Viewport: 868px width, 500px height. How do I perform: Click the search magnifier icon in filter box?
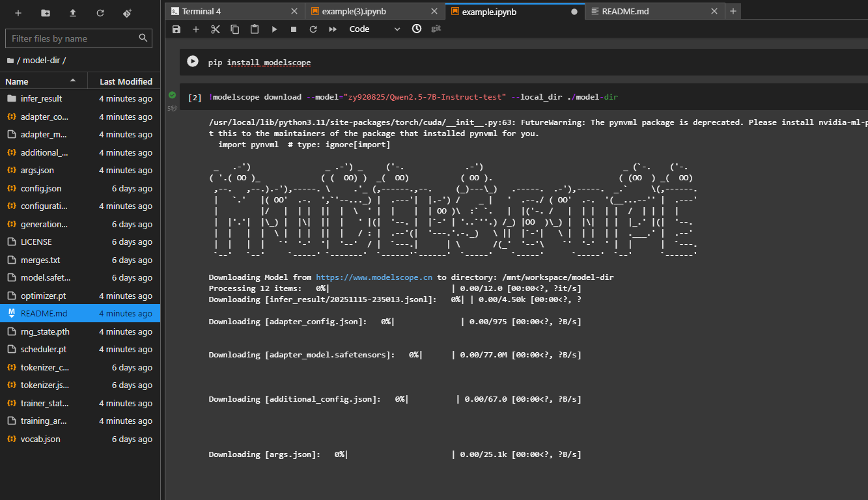(143, 38)
